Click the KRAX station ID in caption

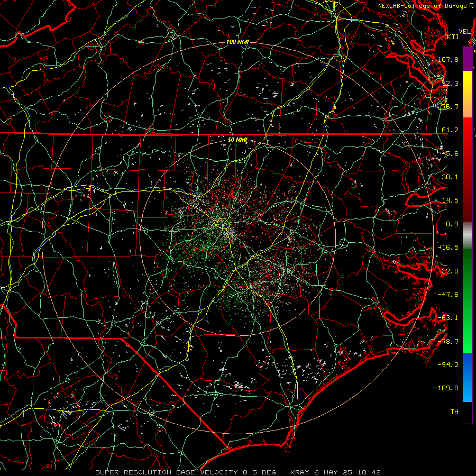tap(300, 472)
